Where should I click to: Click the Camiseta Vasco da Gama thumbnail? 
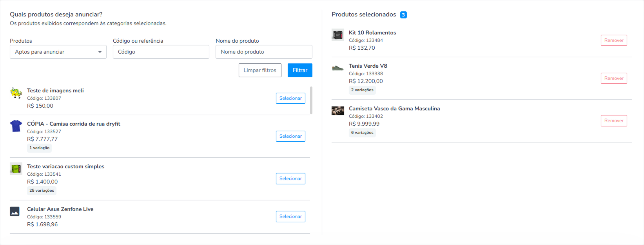(x=338, y=111)
